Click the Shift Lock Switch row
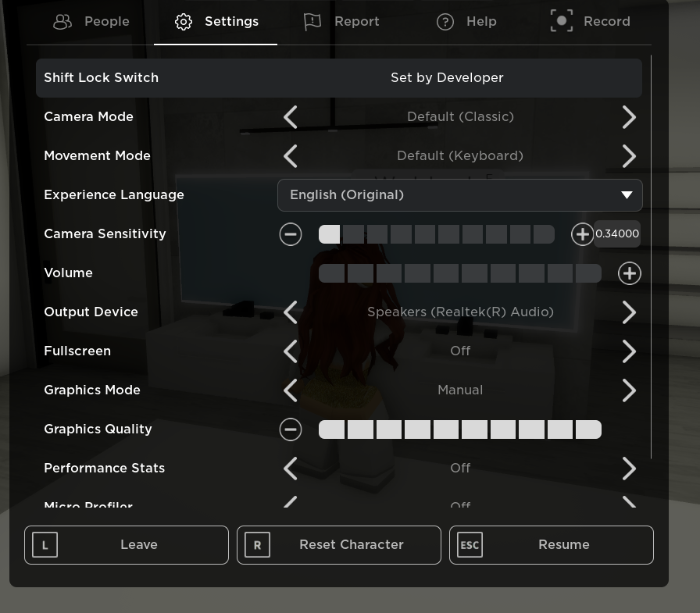 click(x=339, y=77)
